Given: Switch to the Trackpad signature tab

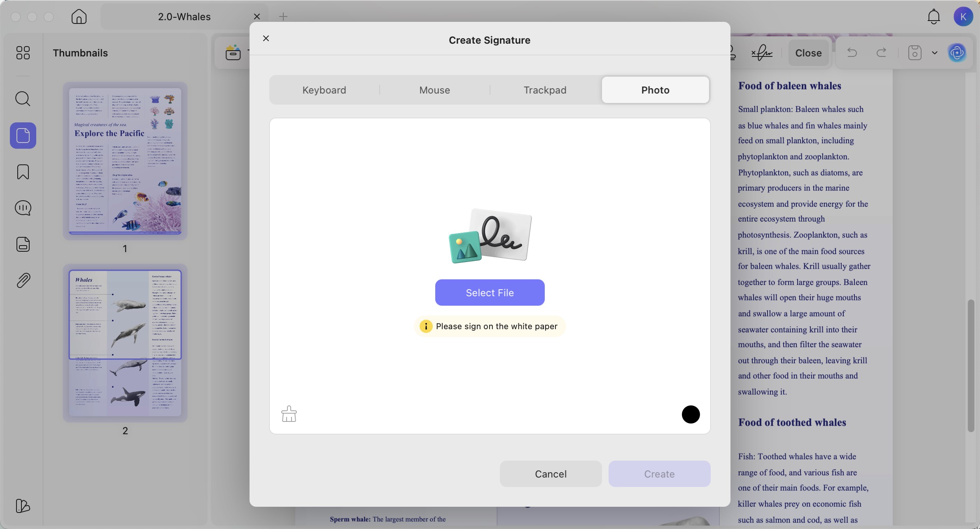Looking at the screenshot, I should pos(545,90).
